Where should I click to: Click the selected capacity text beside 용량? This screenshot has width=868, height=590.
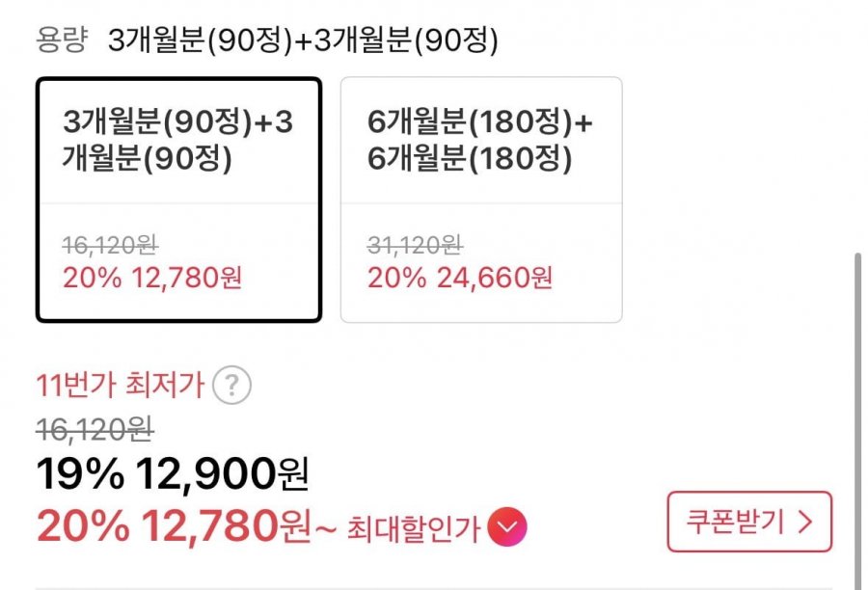(x=303, y=40)
